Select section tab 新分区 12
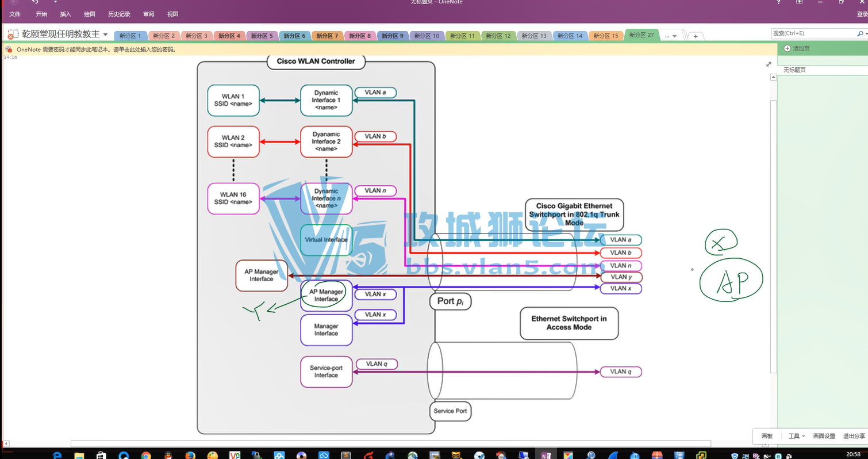 pyautogui.click(x=498, y=36)
